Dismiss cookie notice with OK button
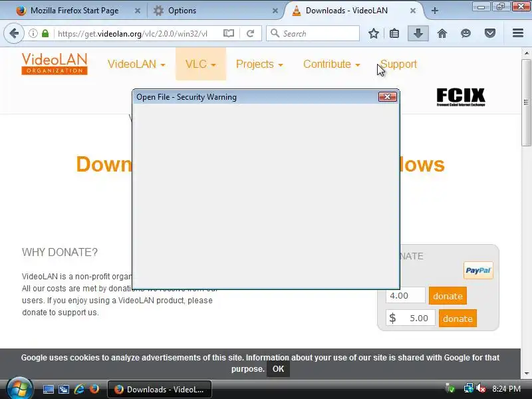 pos(278,369)
